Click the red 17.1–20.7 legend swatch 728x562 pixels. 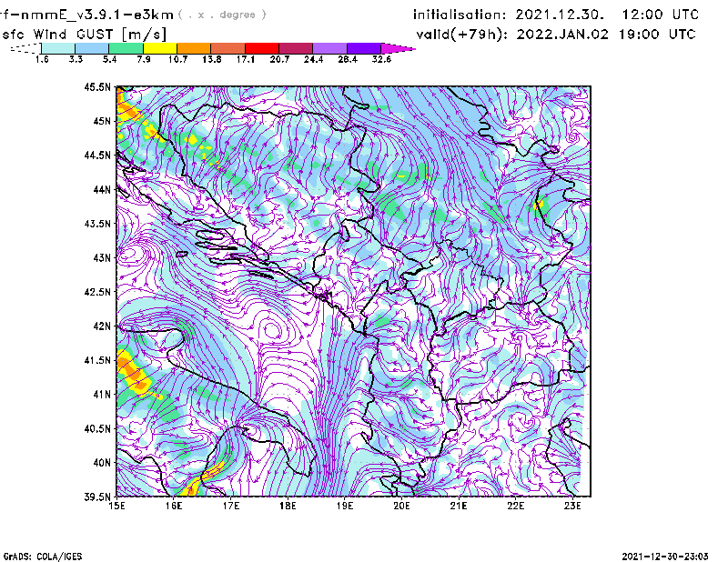click(262, 48)
